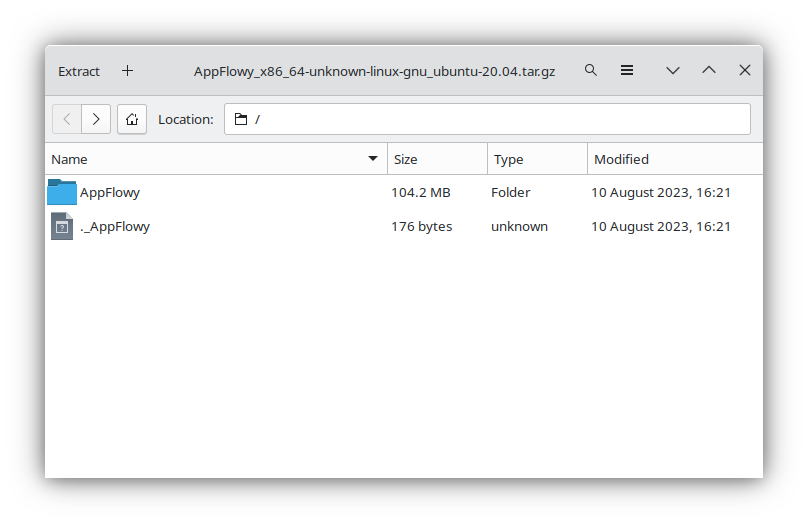
Task: Add files with the plus icon
Action: 127,71
